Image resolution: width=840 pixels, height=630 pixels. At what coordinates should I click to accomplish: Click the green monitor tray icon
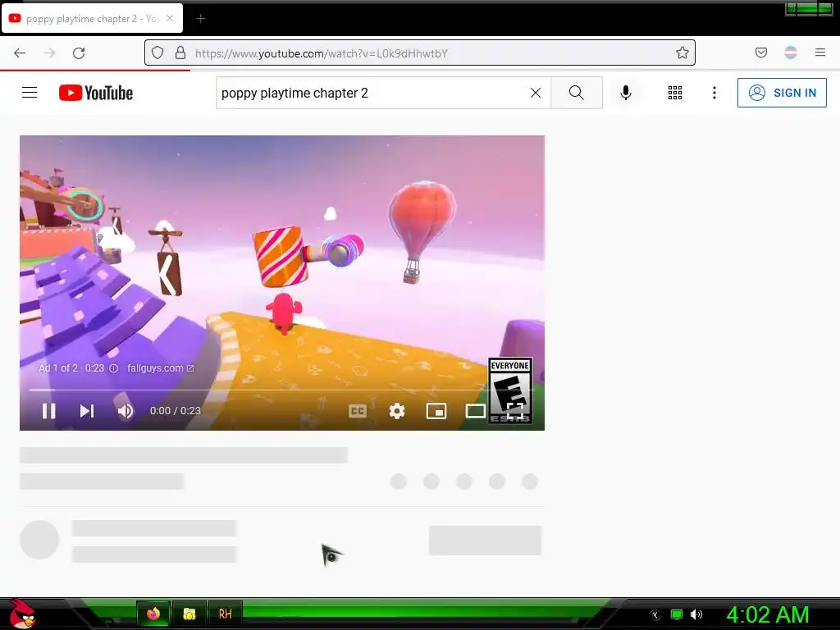677,614
